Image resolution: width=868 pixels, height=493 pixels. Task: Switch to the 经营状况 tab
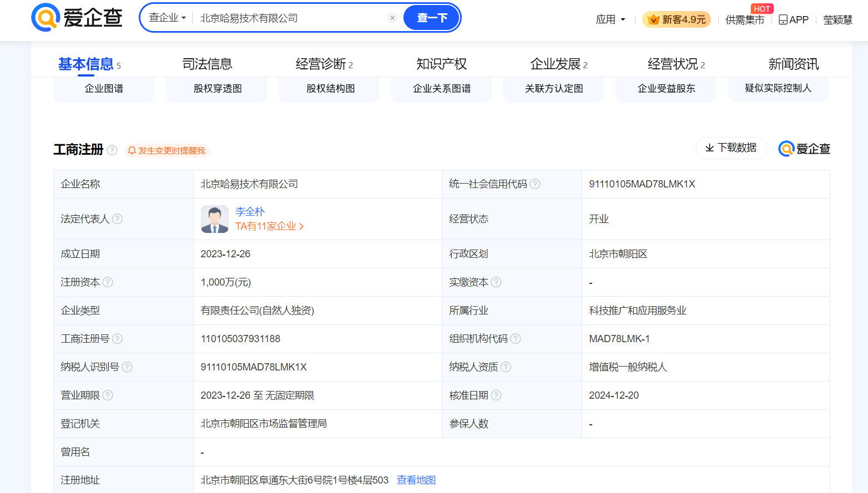[676, 64]
